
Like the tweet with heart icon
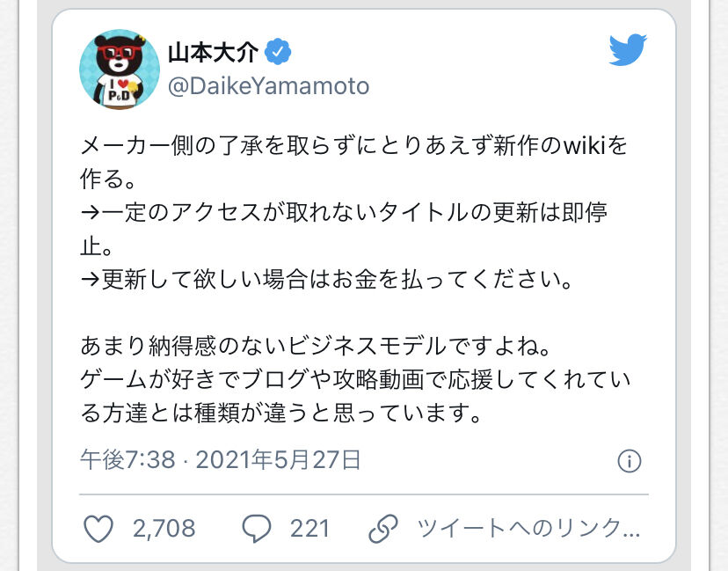(x=98, y=529)
